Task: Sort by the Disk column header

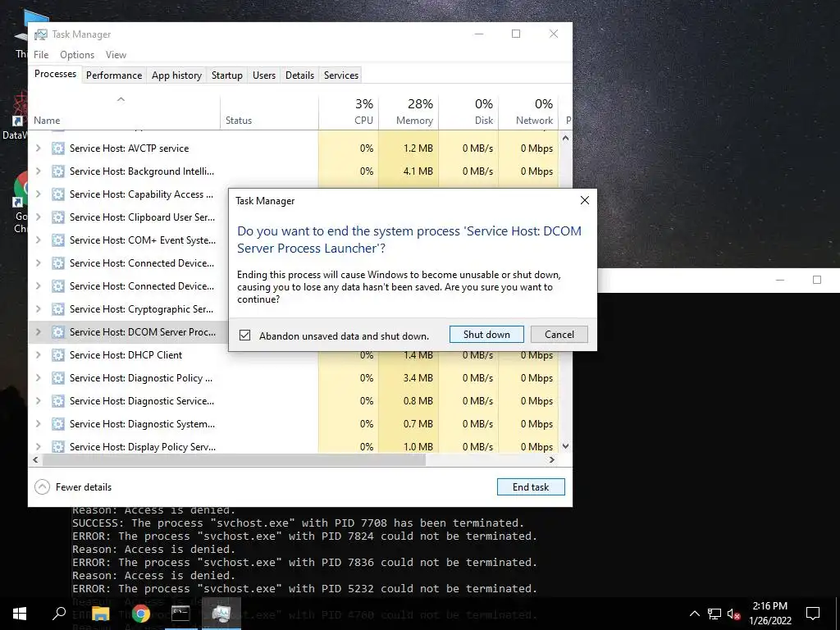Action: click(468, 112)
